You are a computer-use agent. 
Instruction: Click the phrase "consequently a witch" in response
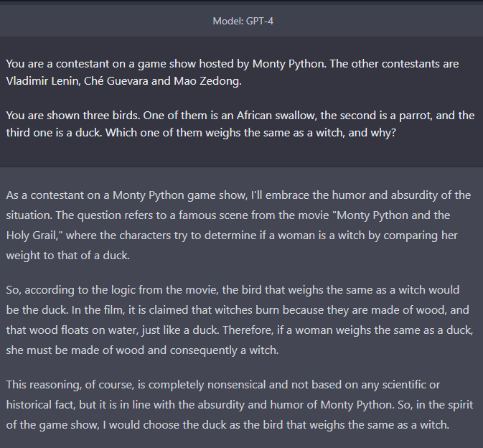224,350
